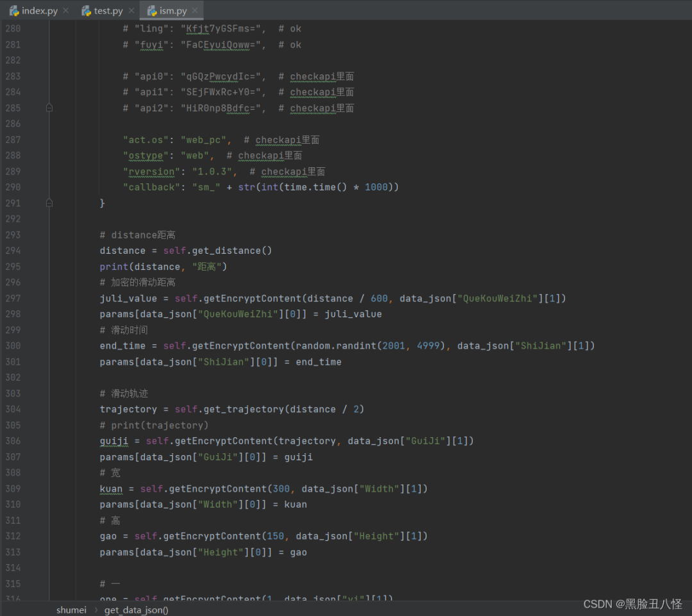Click the number 4999 on line 300
692x616 pixels.
428,345
